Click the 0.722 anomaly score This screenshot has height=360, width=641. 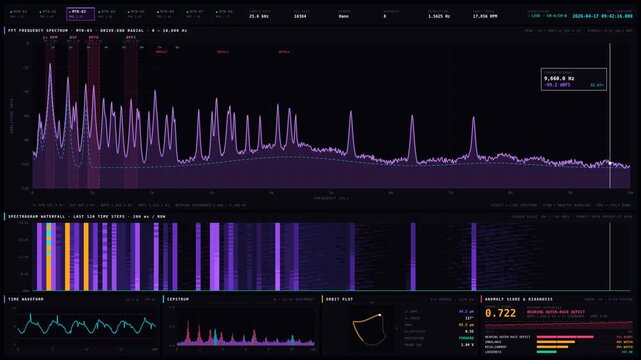(500, 313)
